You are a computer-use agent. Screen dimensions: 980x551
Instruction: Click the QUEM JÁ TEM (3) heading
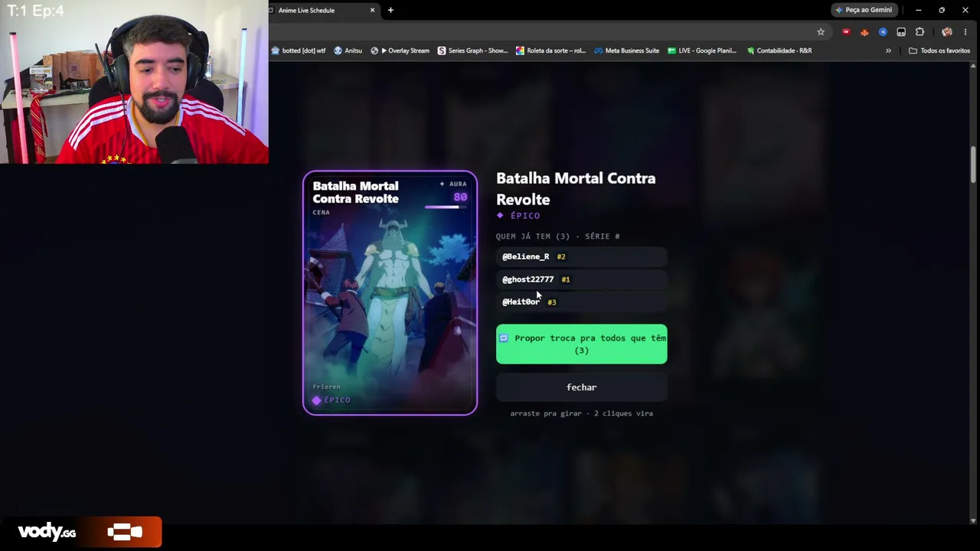pyautogui.click(x=558, y=236)
